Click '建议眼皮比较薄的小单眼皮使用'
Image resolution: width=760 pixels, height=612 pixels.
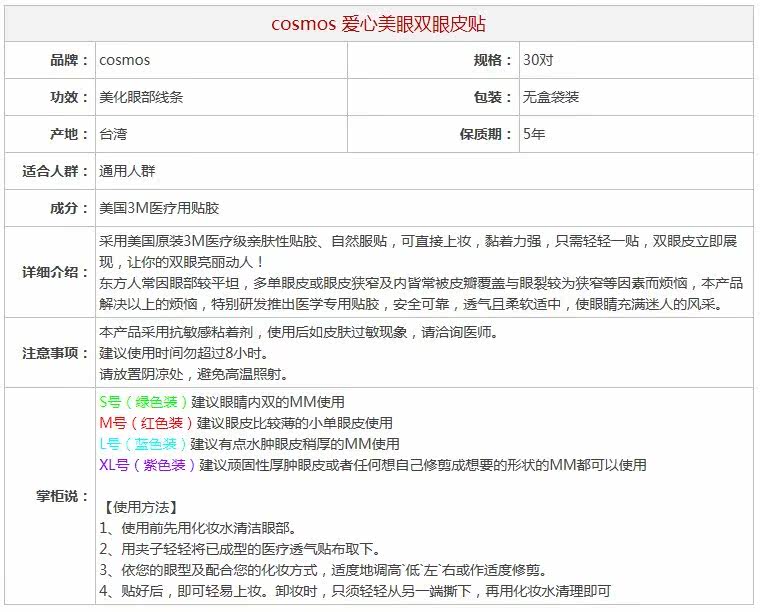(295, 423)
